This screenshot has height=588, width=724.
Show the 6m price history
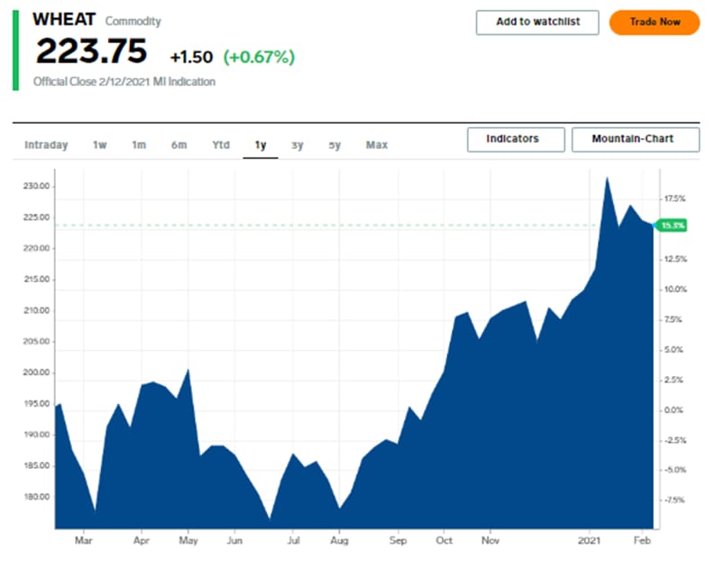179,145
